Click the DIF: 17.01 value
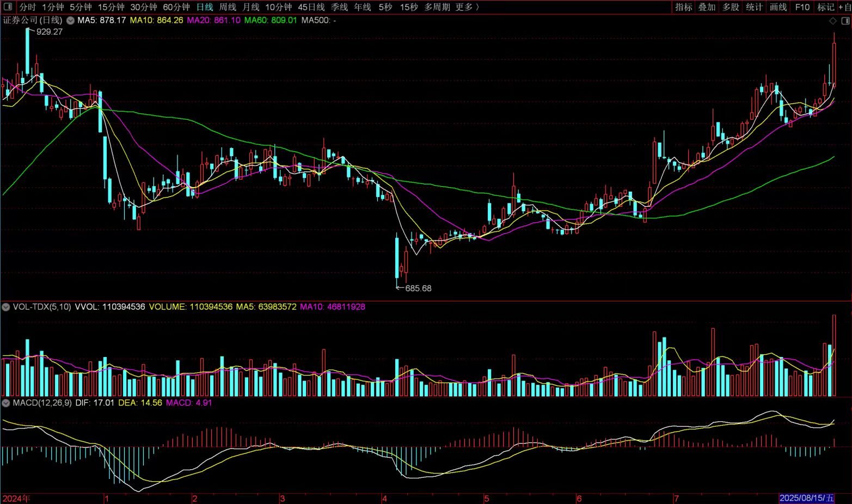 click(x=95, y=403)
